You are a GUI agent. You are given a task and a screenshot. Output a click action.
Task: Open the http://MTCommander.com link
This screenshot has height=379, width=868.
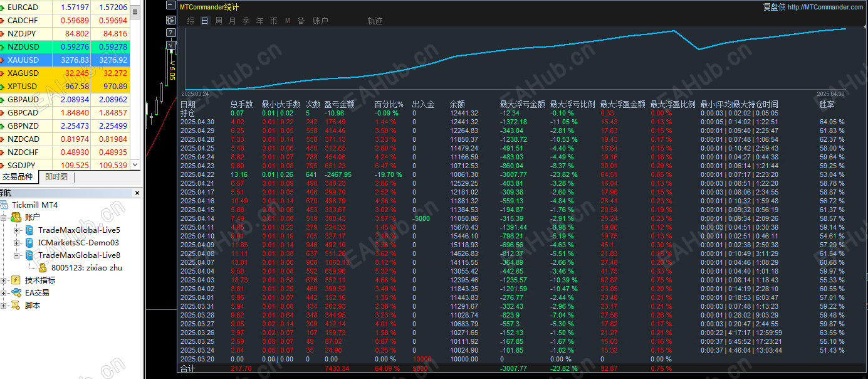825,7
